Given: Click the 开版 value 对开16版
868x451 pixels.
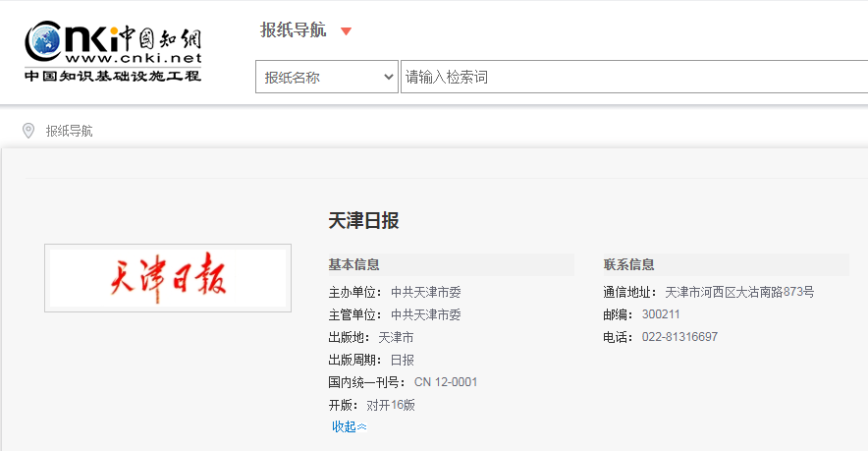Looking at the screenshot, I should tap(391, 406).
